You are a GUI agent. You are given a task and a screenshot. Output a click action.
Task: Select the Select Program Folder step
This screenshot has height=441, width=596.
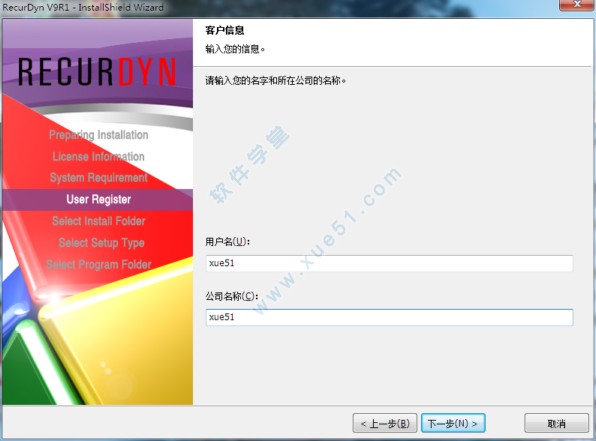click(x=98, y=264)
